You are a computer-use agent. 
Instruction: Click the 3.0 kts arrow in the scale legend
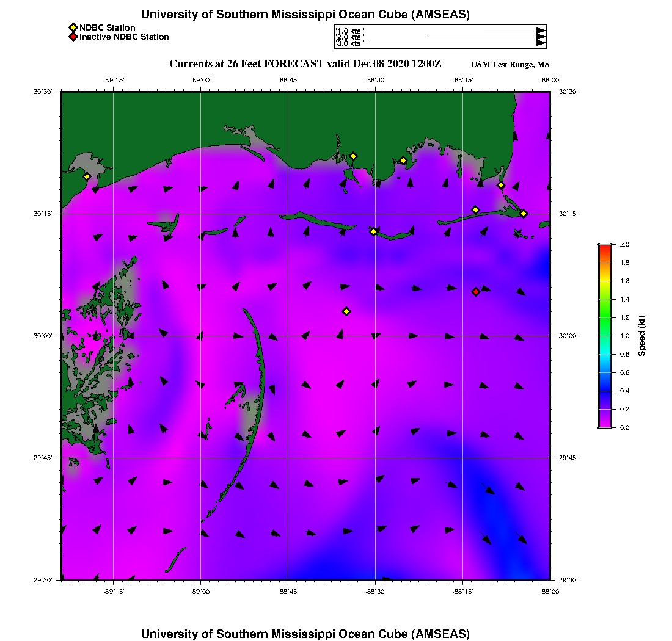pos(457,43)
